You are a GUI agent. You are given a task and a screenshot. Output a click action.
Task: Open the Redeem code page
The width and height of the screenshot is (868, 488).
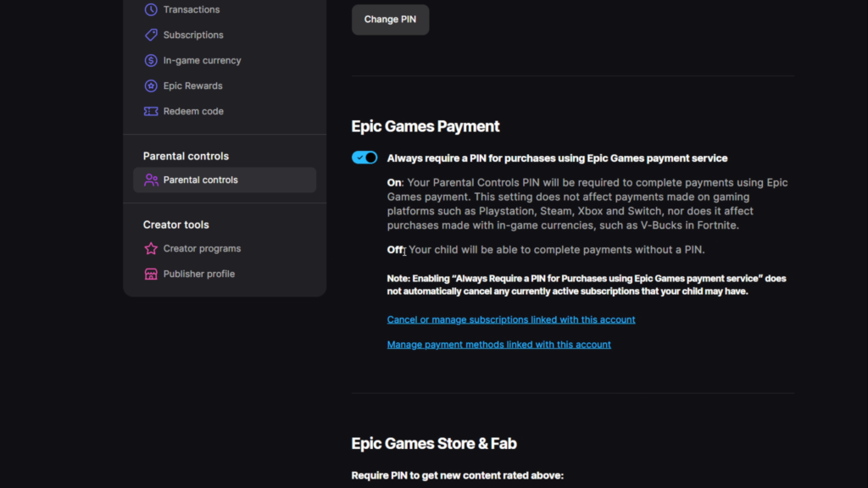point(193,111)
